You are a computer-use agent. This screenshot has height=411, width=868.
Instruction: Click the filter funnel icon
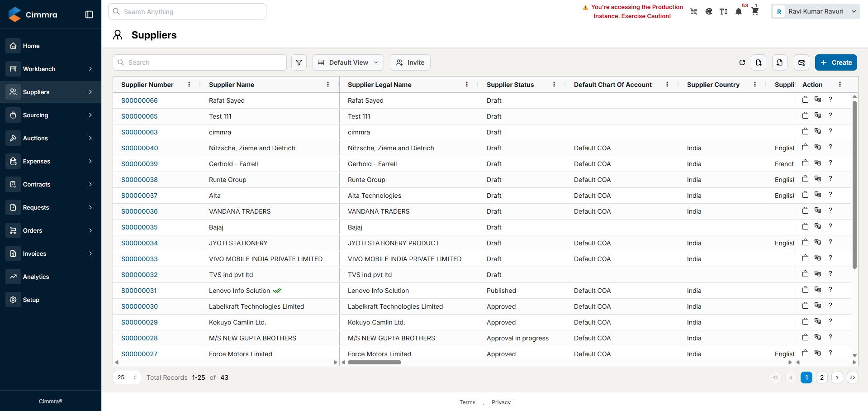299,62
